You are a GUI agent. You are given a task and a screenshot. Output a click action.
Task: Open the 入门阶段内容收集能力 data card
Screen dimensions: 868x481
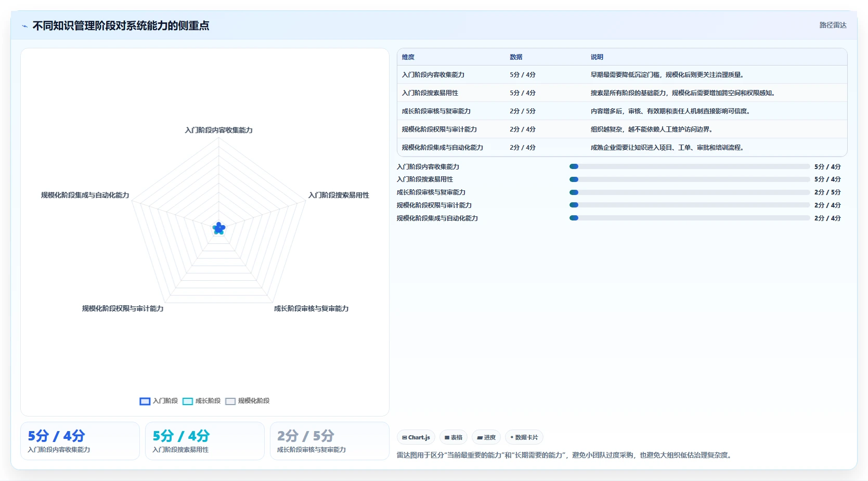click(x=80, y=441)
